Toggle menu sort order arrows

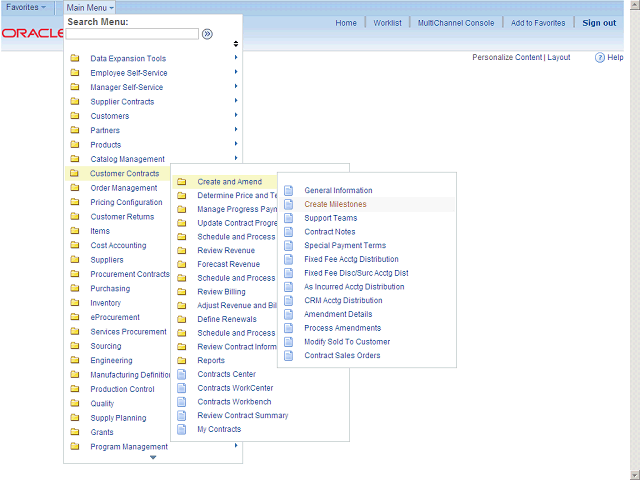point(236,44)
